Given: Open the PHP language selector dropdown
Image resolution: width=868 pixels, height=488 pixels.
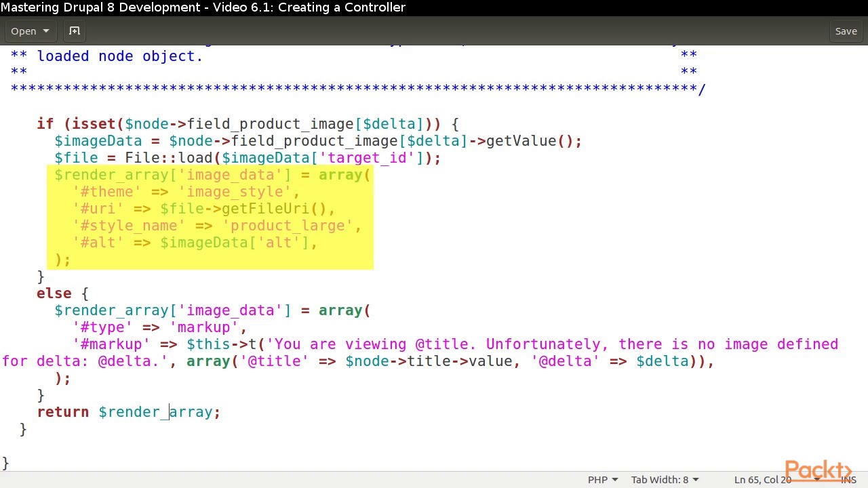Looking at the screenshot, I should (603, 479).
